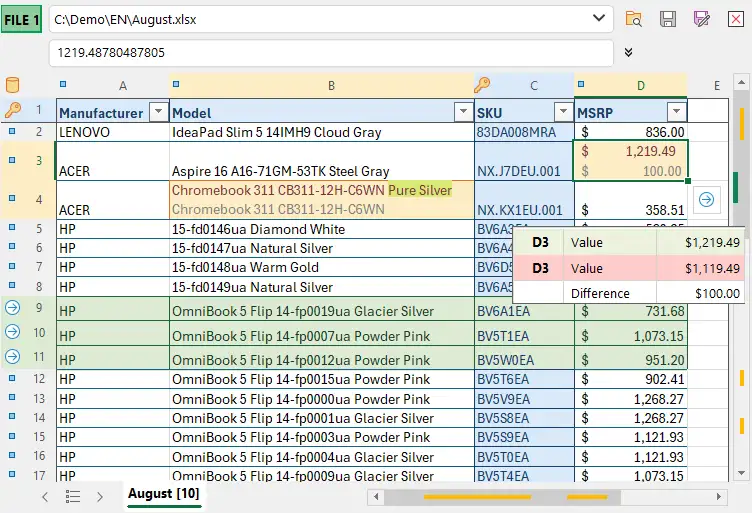Click the horizontal scrollbar right arrow
This screenshot has height=513, width=752.
719,497
